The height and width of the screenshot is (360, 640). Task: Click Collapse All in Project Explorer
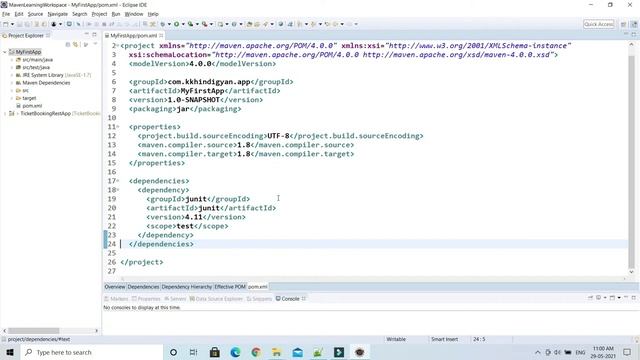pyautogui.click(x=68, y=44)
